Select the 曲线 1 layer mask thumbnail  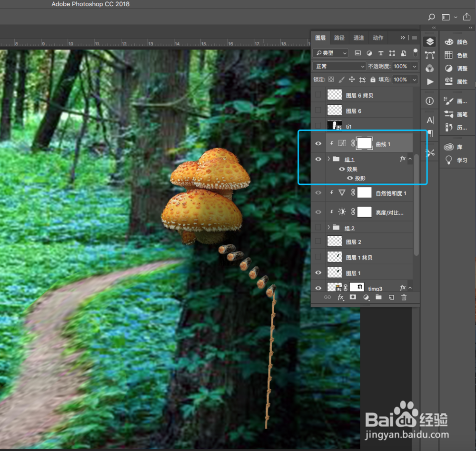click(x=364, y=143)
